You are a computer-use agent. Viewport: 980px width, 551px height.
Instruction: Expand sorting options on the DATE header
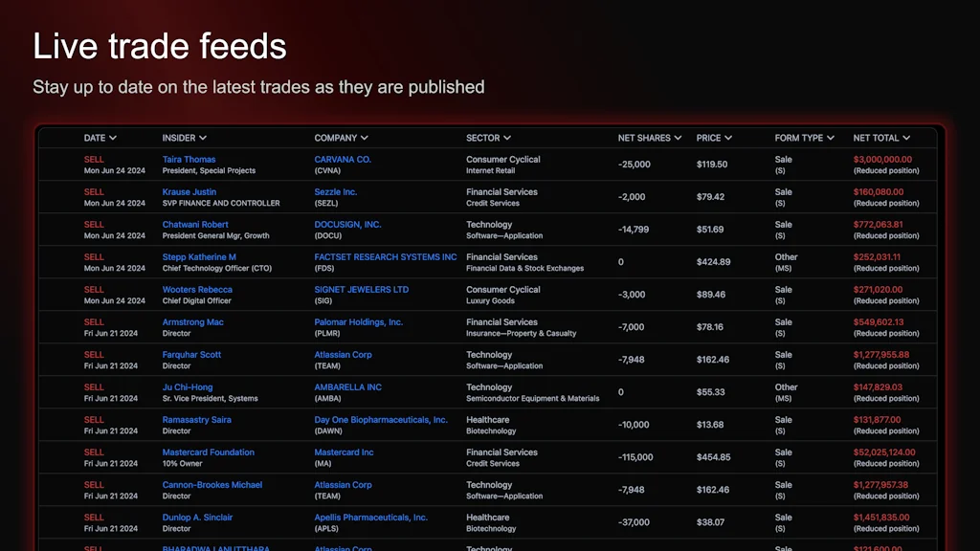(112, 138)
